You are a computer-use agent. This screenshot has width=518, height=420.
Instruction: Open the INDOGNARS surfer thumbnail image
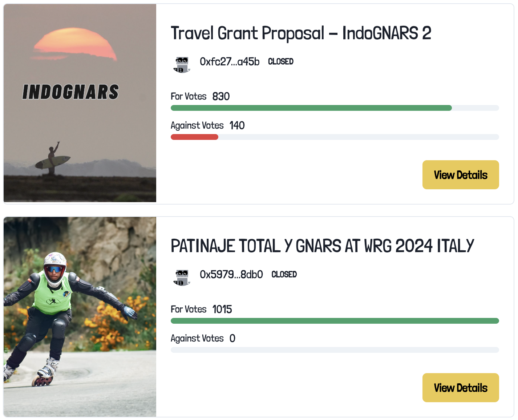coord(80,103)
